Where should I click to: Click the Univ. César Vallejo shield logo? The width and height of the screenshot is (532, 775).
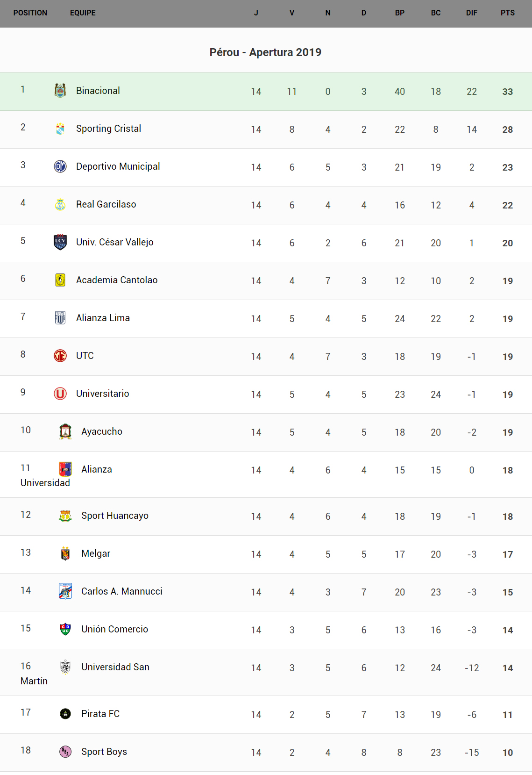point(60,242)
